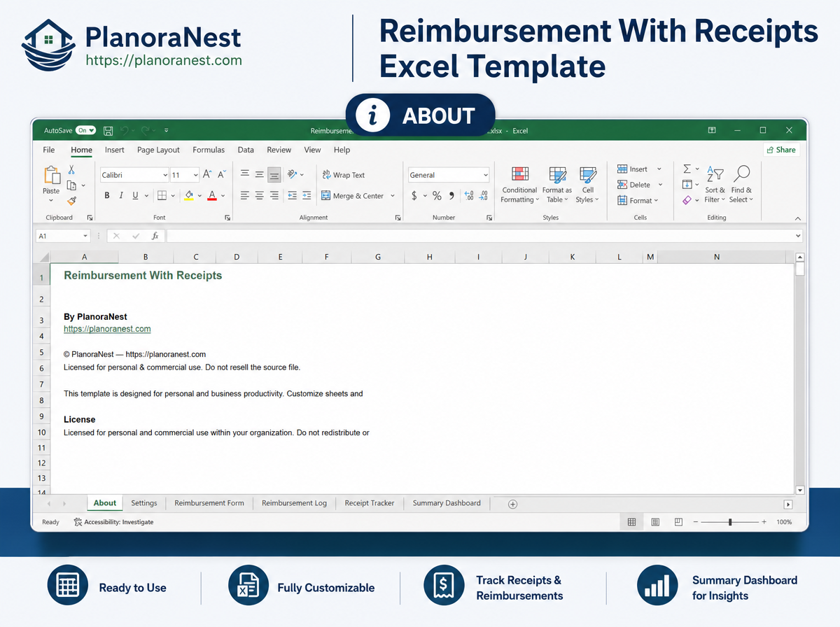Image resolution: width=840 pixels, height=627 pixels.
Task: Expand Merge & Center dropdown arrow
Action: coord(393,196)
